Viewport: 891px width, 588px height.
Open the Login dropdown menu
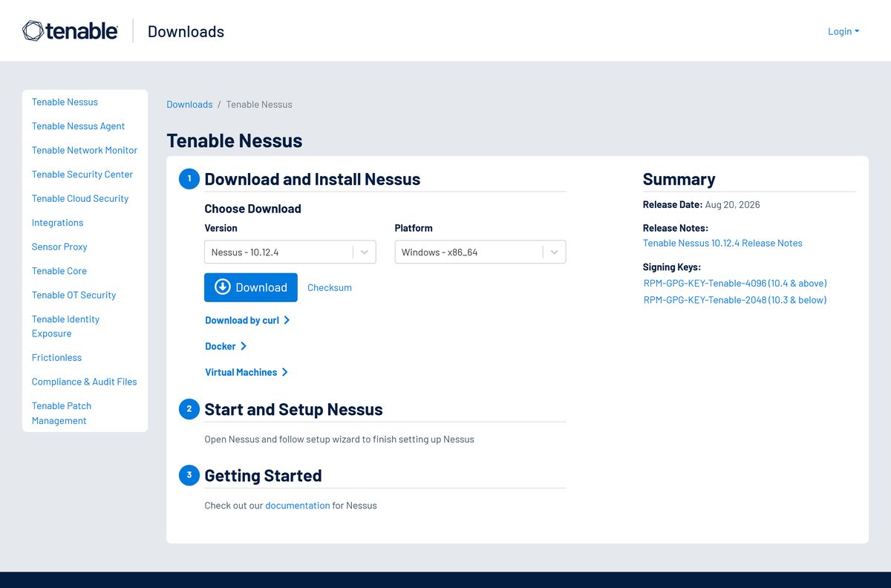[843, 31]
